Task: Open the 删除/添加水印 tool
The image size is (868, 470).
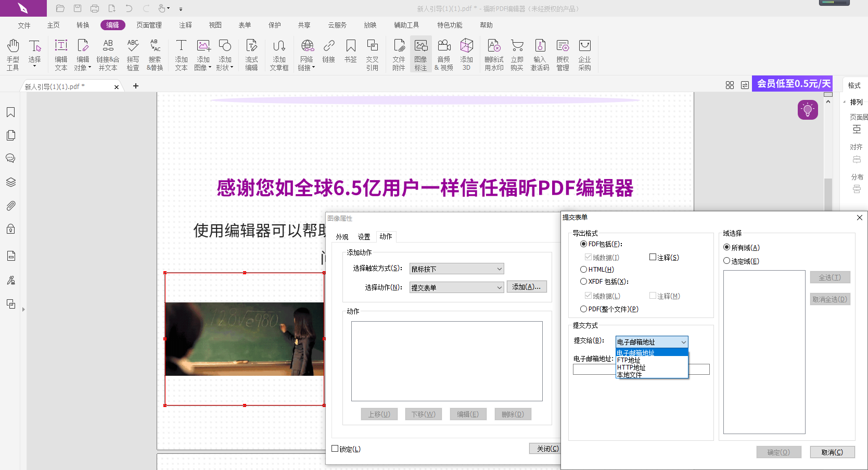Action: pos(493,54)
